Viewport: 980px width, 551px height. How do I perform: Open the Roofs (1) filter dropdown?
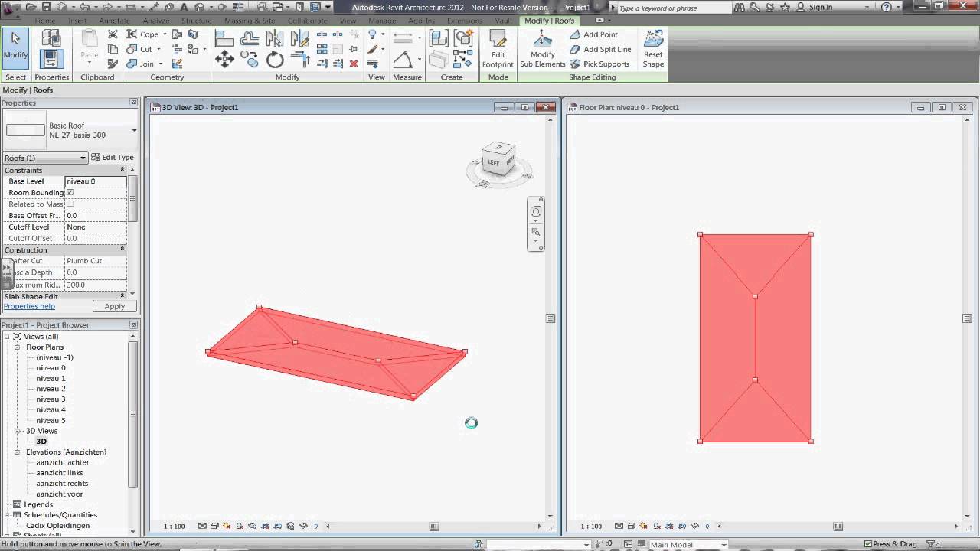(x=83, y=158)
